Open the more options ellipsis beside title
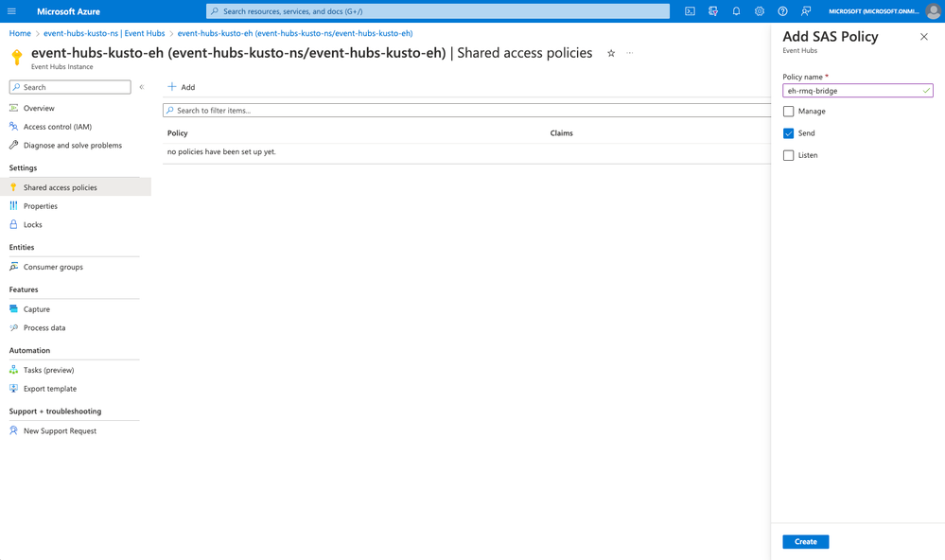 click(630, 53)
